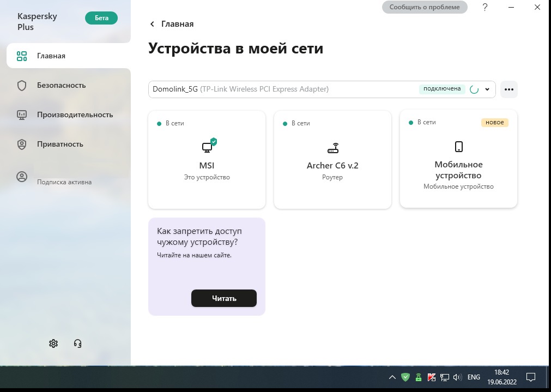
Task: Click the router icon above Archer C6
Action: point(333,148)
